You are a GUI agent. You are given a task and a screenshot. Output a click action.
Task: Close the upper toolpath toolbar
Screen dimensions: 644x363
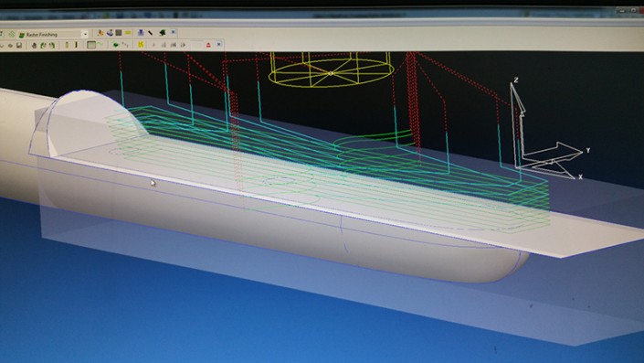coord(173,32)
